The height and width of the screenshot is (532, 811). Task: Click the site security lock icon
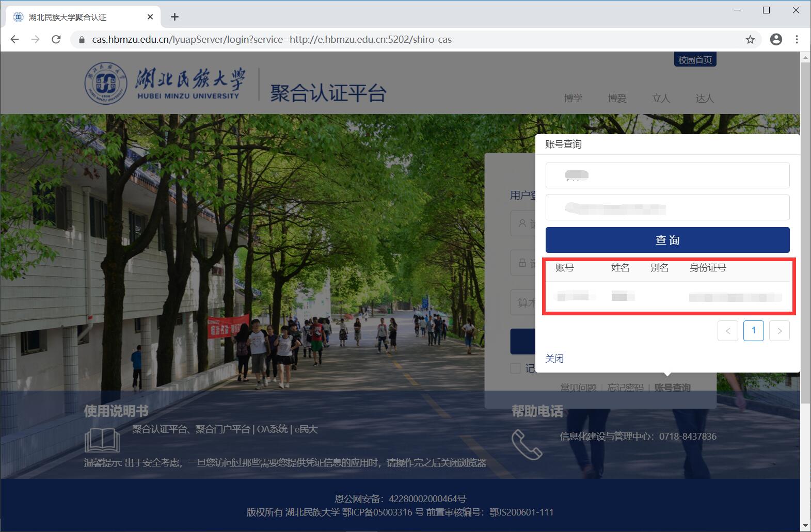(81, 40)
